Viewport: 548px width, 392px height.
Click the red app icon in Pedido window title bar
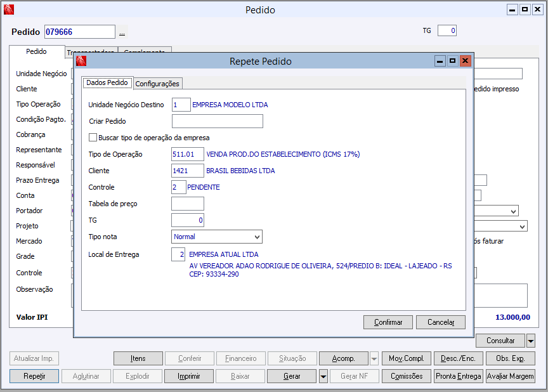(9, 10)
